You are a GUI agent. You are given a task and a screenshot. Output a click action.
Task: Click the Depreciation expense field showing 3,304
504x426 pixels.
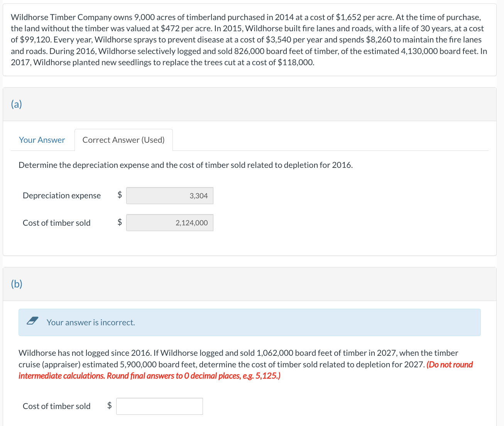[x=170, y=196]
